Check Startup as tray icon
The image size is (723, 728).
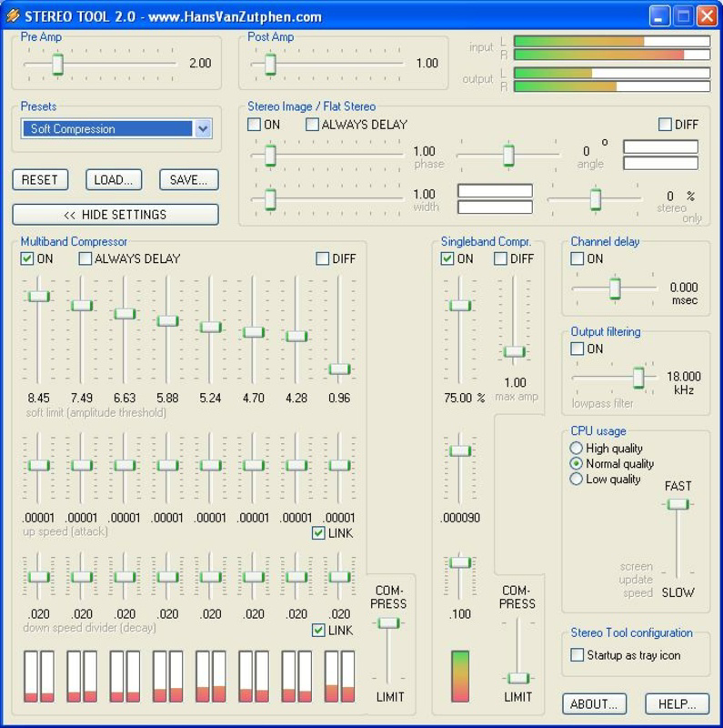click(x=577, y=655)
